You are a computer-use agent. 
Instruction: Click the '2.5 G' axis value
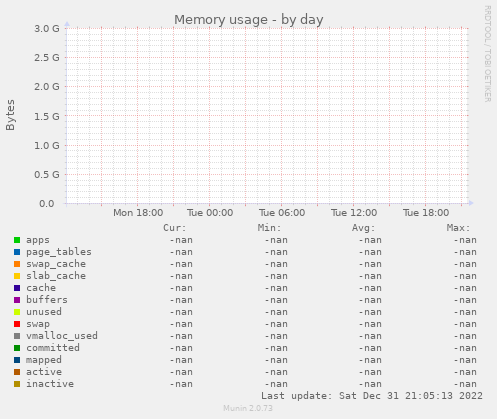point(47,58)
